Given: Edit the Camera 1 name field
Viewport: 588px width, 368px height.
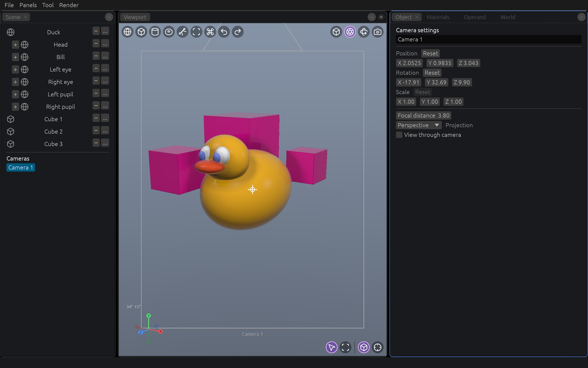Looking at the screenshot, I should click(x=488, y=39).
